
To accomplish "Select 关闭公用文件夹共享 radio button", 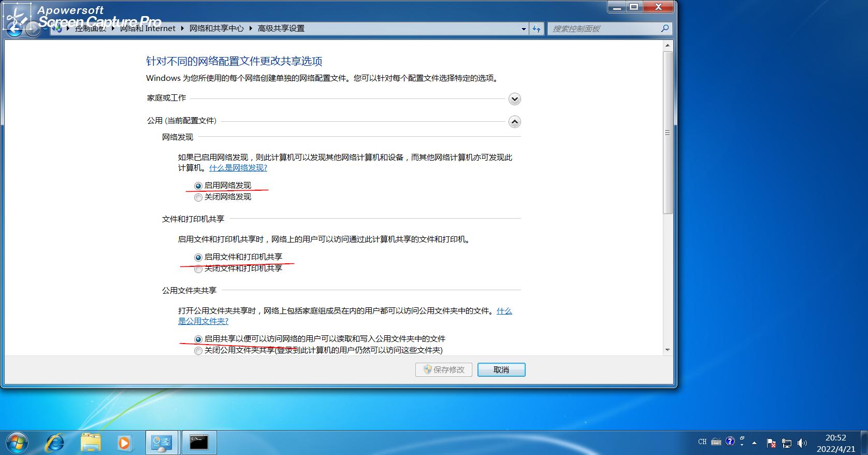I will [x=198, y=350].
